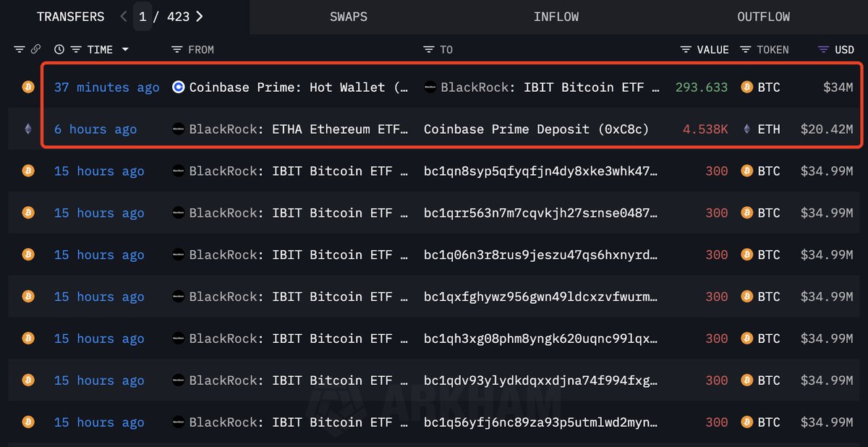Open address bc1qn8syp5qfyqfjn4dy8xke3whk47
Image resolution: width=868 pixels, height=447 pixels.
coord(541,171)
